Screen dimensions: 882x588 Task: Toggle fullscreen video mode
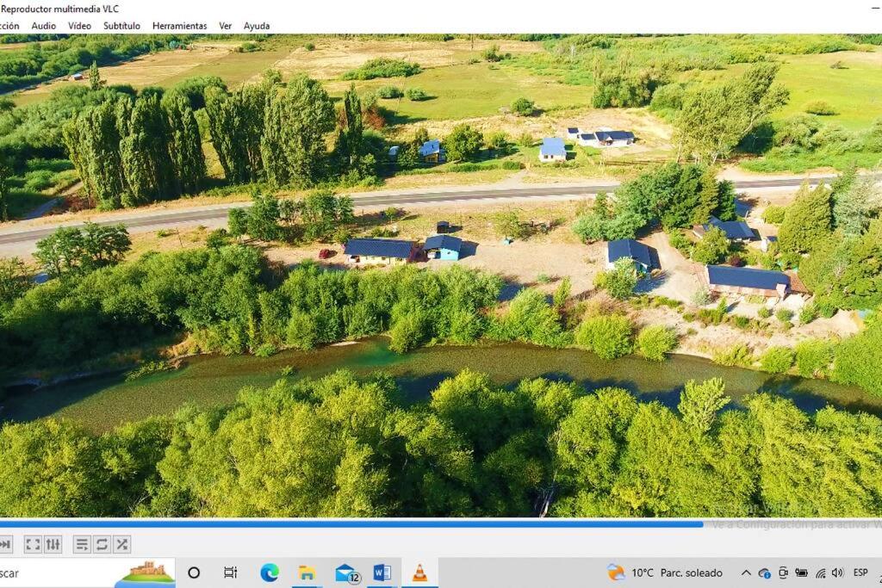point(33,544)
